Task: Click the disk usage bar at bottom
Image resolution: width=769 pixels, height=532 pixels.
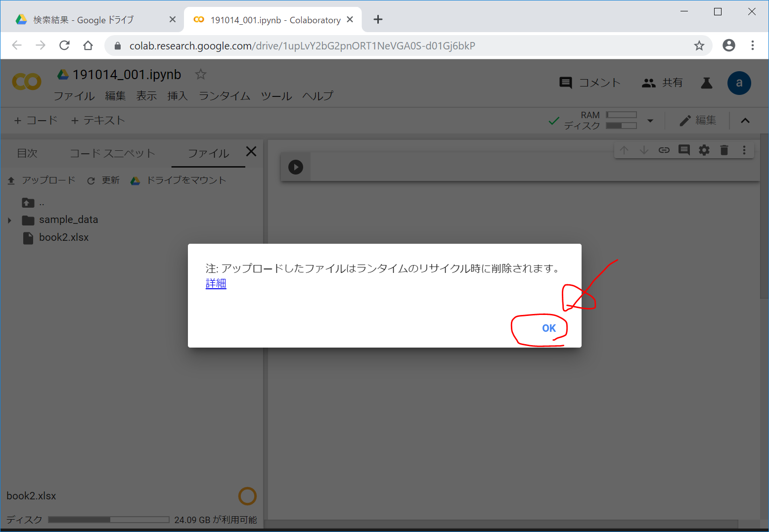Action: click(x=108, y=520)
